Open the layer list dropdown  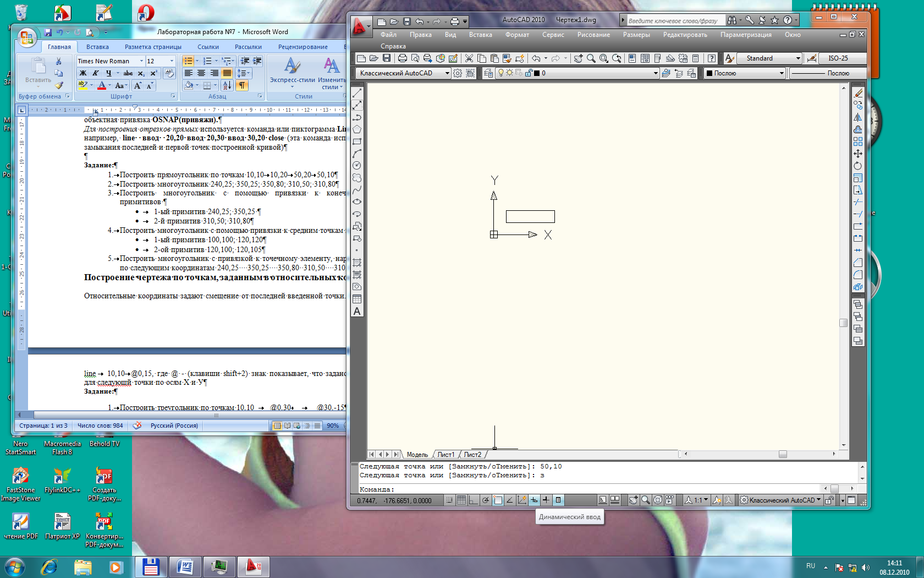pos(656,73)
